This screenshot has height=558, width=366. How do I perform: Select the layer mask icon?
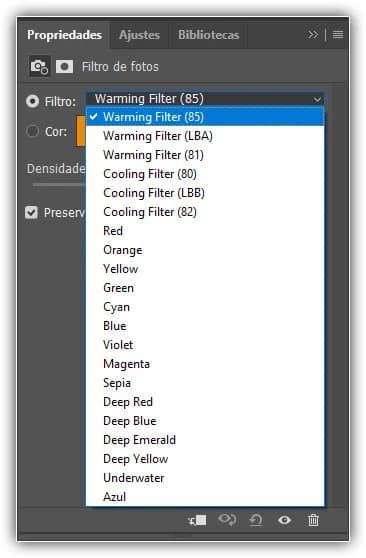64,67
